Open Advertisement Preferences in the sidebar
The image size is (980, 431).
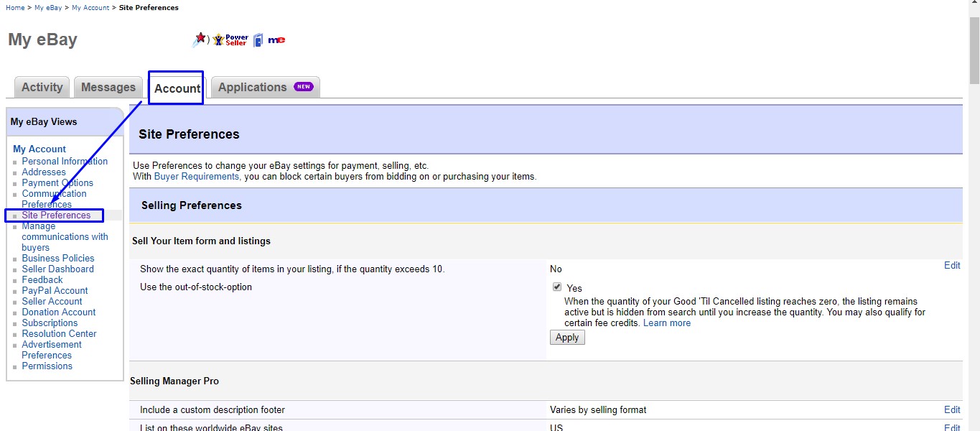pyautogui.click(x=52, y=350)
